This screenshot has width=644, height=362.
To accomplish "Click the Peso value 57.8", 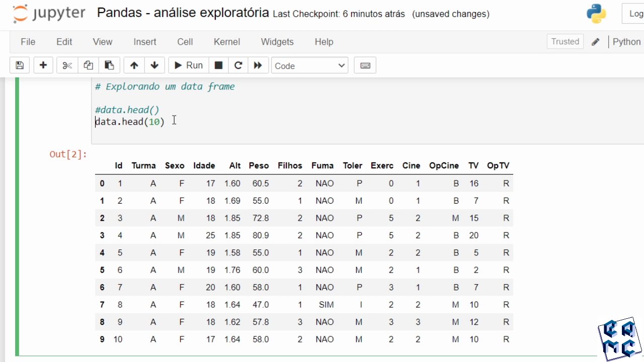I will (x=261, y=322).
